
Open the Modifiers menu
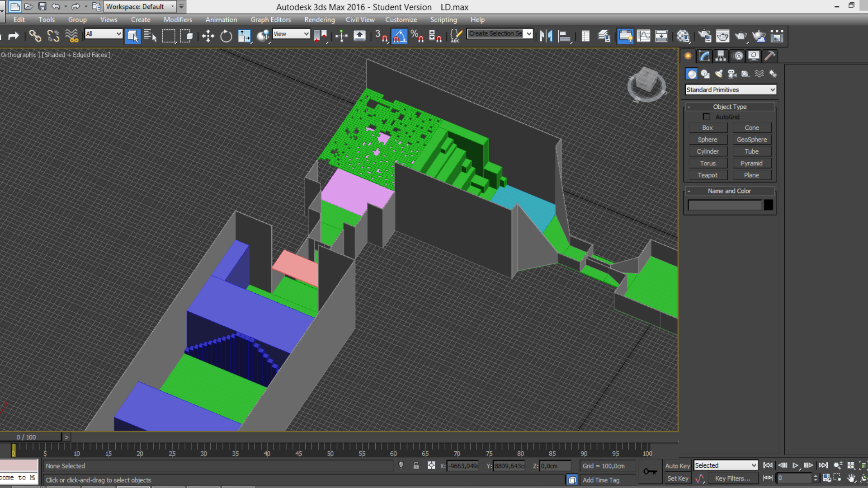tap(178, 19)
